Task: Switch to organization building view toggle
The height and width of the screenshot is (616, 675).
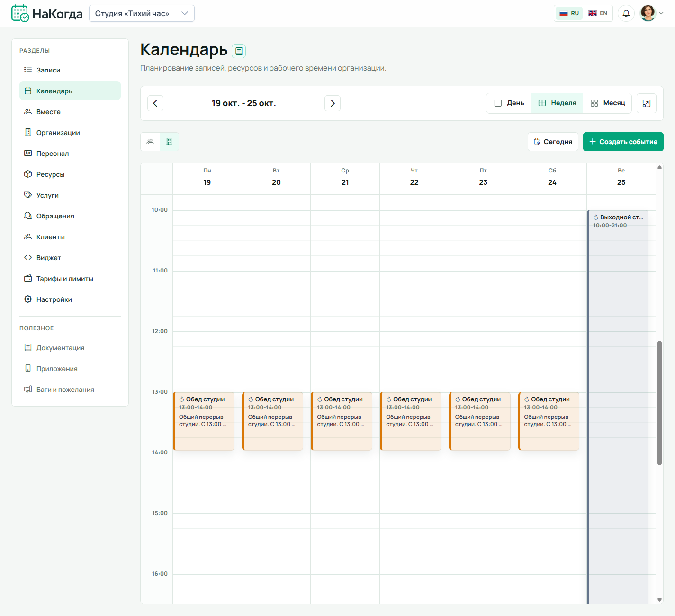Action: click(x=169, y=142)
